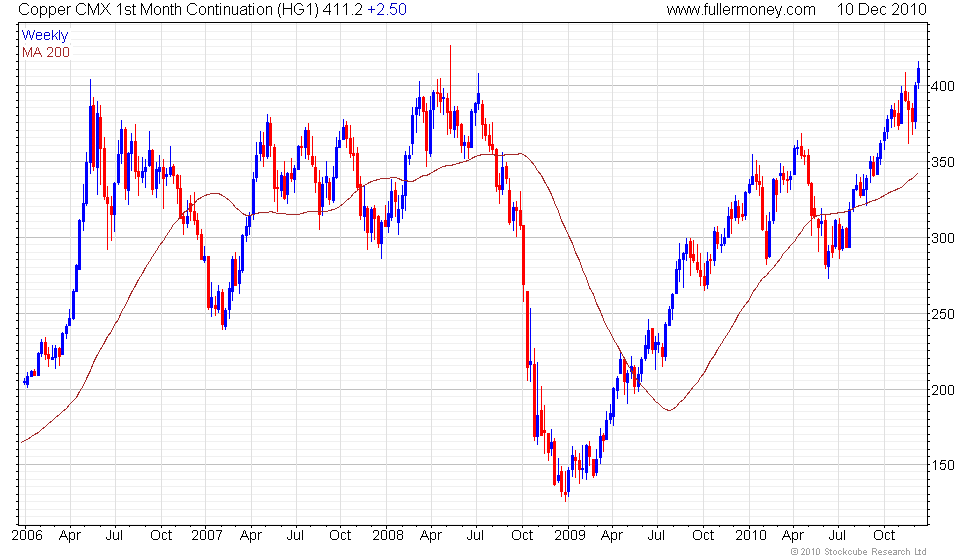The image size is (980, 560).
Task: Click the 200 price axis label
Action: coord(943,389)
